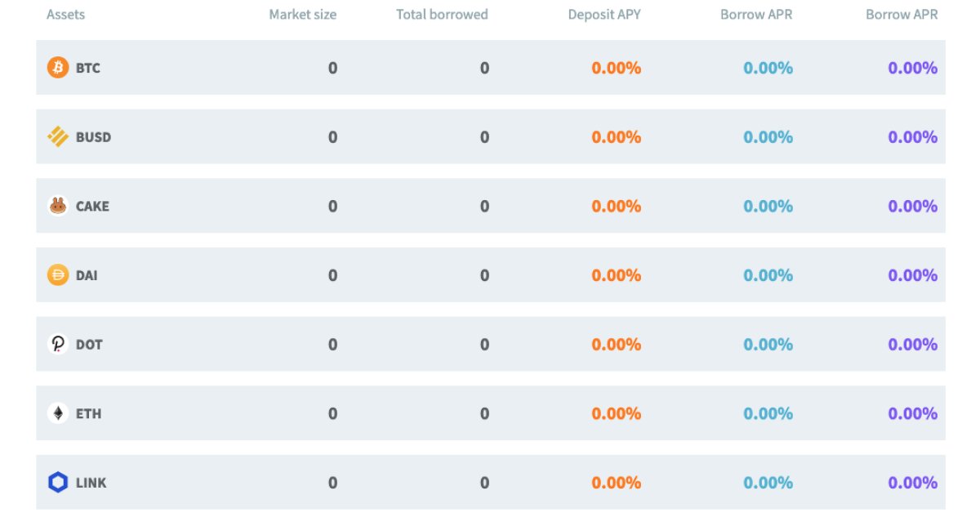Sort by the Market size column
Viewport: 980px width, 513px height.
(302, 14)
